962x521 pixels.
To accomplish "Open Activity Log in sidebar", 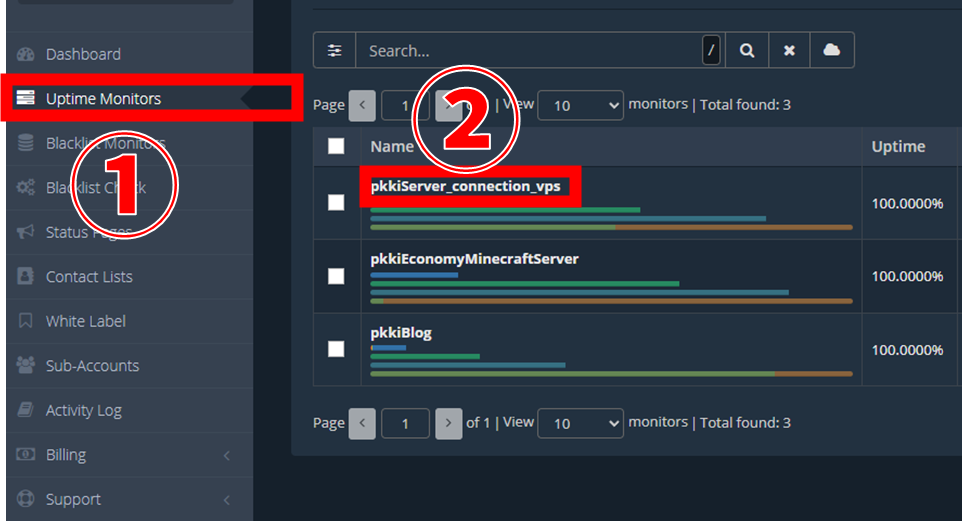I will click(x=129, y=410).
